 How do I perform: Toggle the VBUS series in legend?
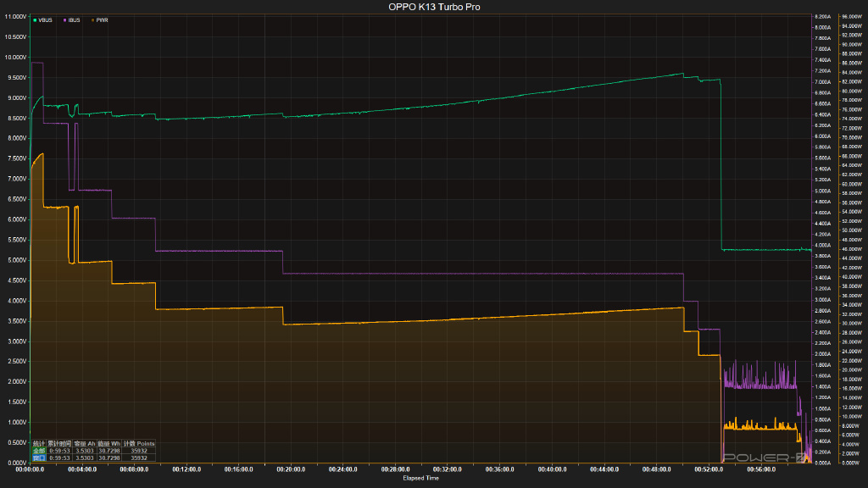[x=45, y=19]
